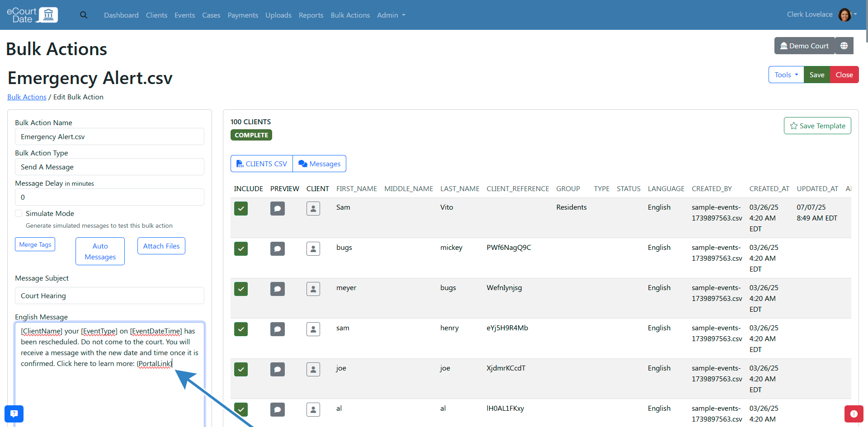868x427 pixels.
Task: Save the bulk action
Action: [817, 75]
